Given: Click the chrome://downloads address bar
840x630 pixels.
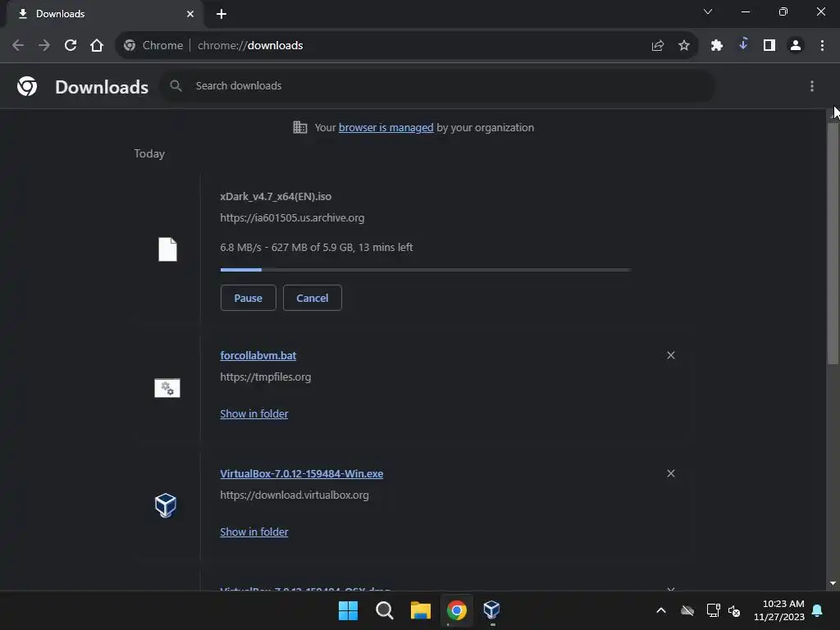Looking at the screenshot, I should [x=407, y=46].
